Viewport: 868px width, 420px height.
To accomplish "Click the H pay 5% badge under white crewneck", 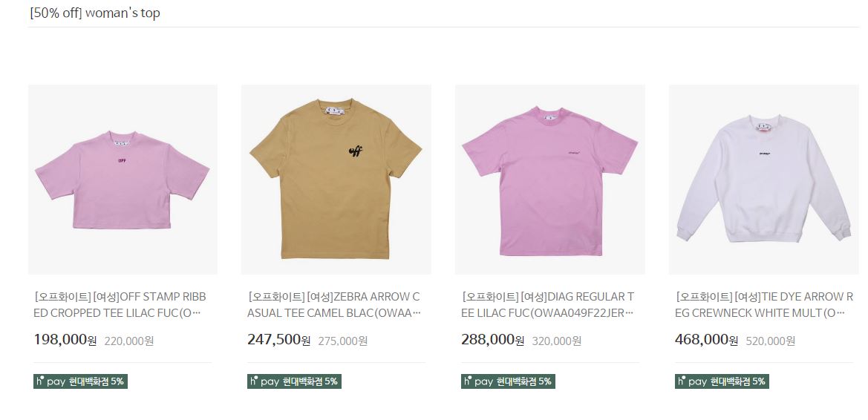I will (x=722, y=381).
